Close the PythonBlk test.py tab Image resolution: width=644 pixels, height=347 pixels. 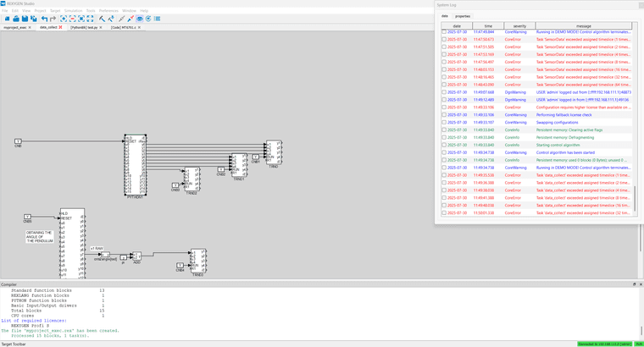click(x=101, y=27)
